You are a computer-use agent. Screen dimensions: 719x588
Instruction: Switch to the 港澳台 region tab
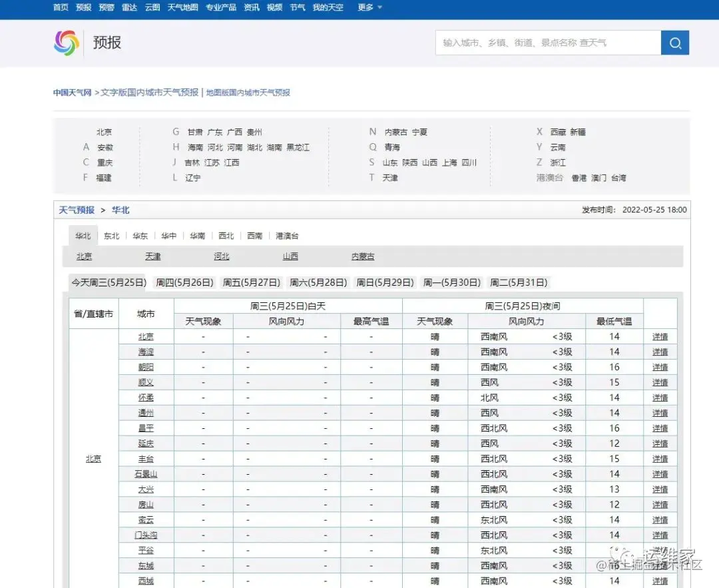pos(286,235)
